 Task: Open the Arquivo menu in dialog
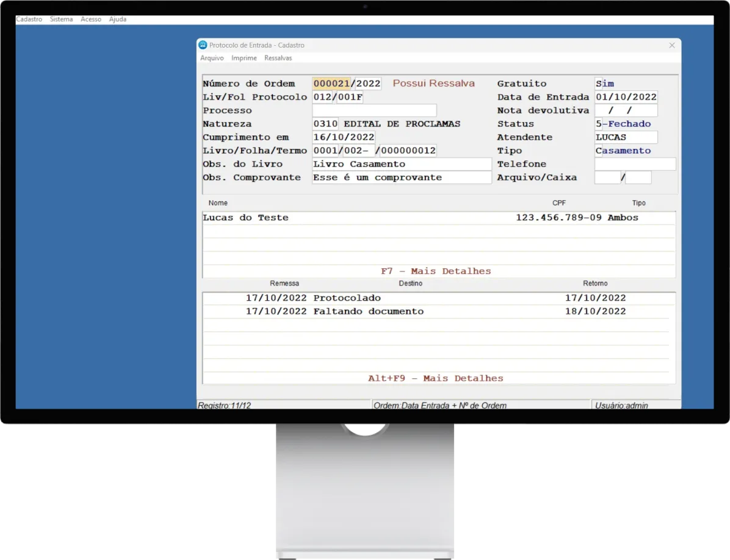212,58
